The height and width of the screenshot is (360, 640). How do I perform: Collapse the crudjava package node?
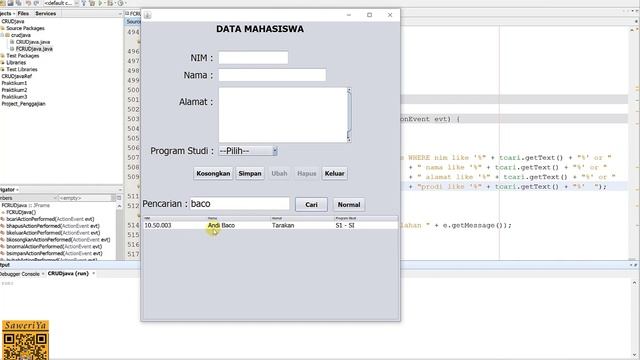(x=2, y=35)
